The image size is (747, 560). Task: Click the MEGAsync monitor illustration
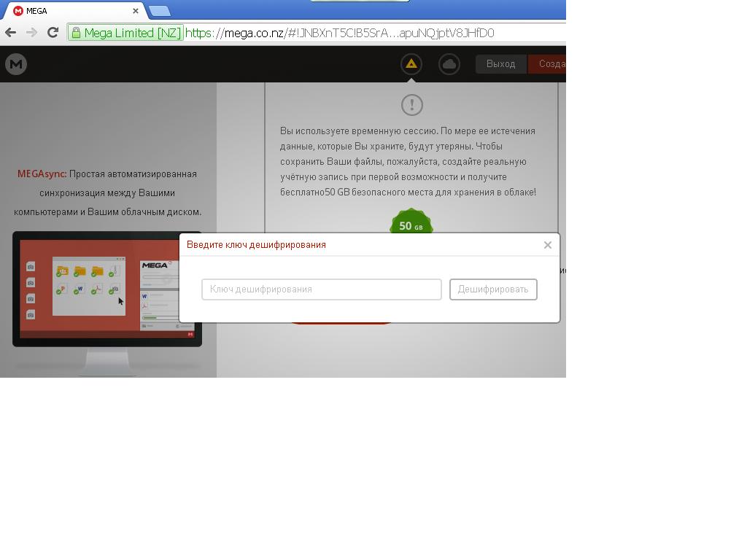(107, 304)
